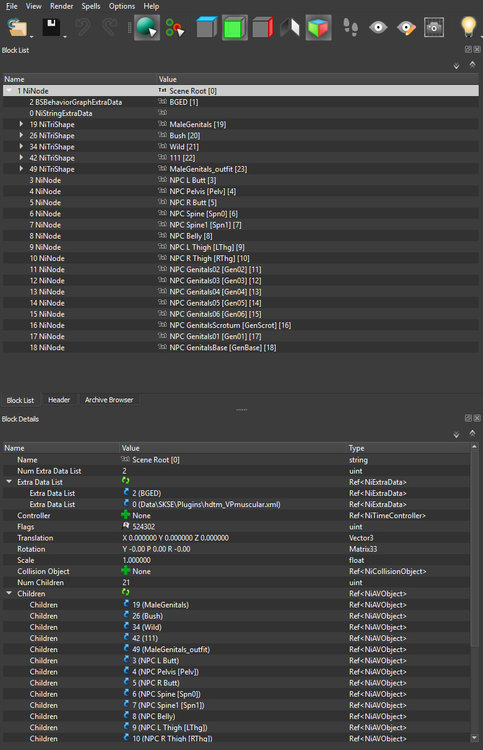Collapse Extra Data List in Block Details
The image size is (483, 750).
coord(9,482)
